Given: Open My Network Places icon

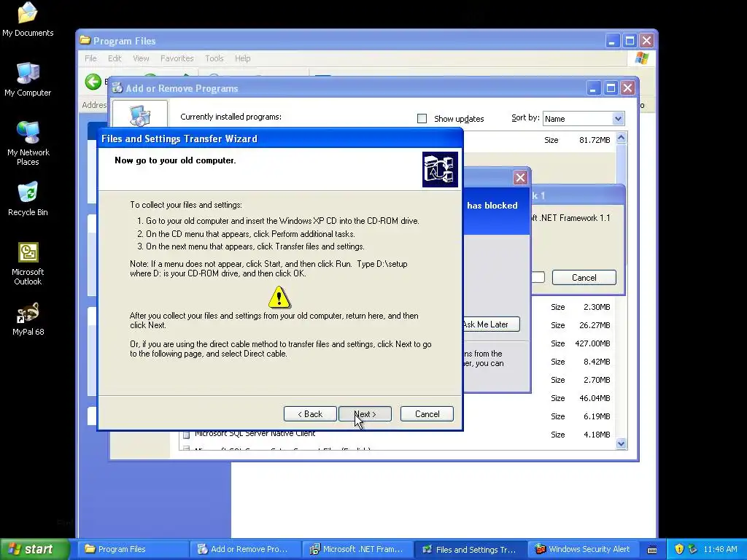Looking at the screenshot, I should click(28, 143).
